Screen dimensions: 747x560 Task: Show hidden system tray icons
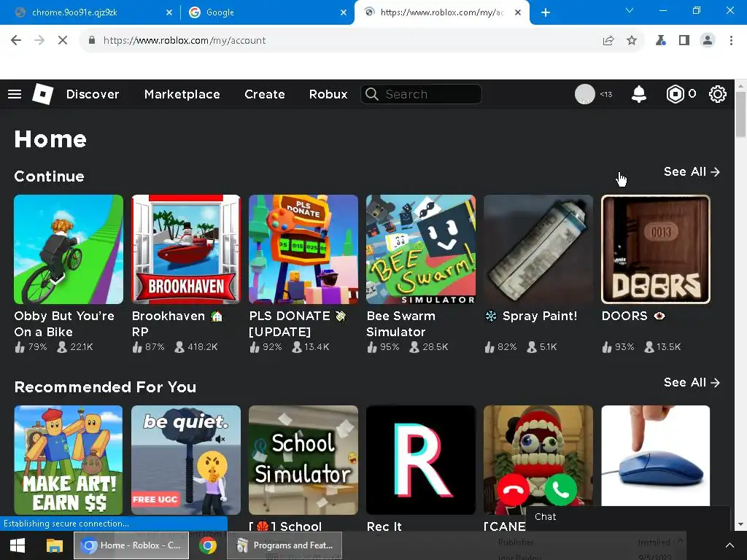click(729, 545)
